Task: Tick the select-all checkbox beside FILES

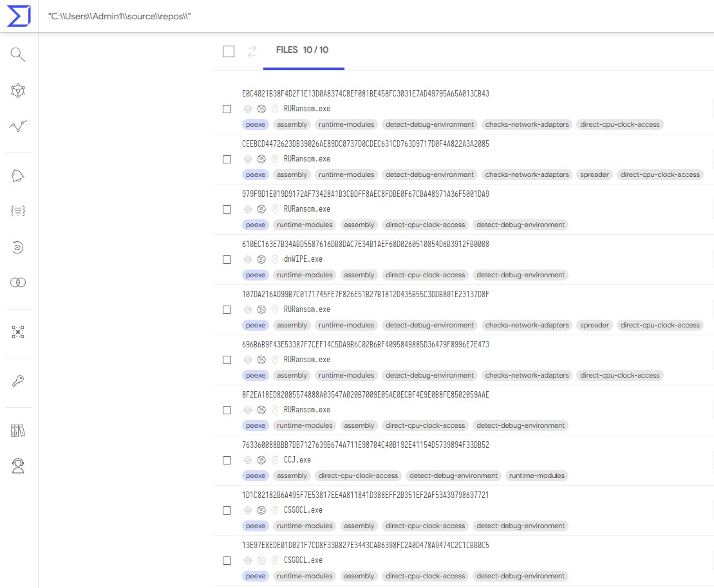Action: click(x=229, y=51)
